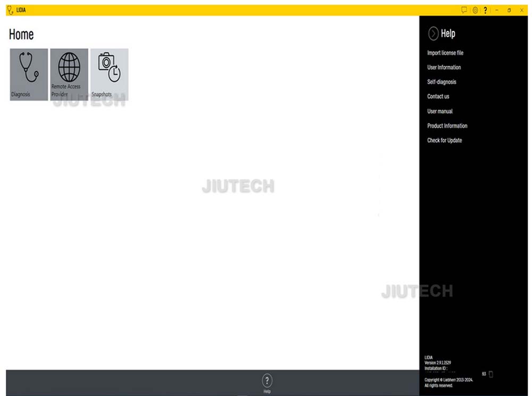Click the question mark icon in title bar
The image size is (532, 396).
pos(485,10)
